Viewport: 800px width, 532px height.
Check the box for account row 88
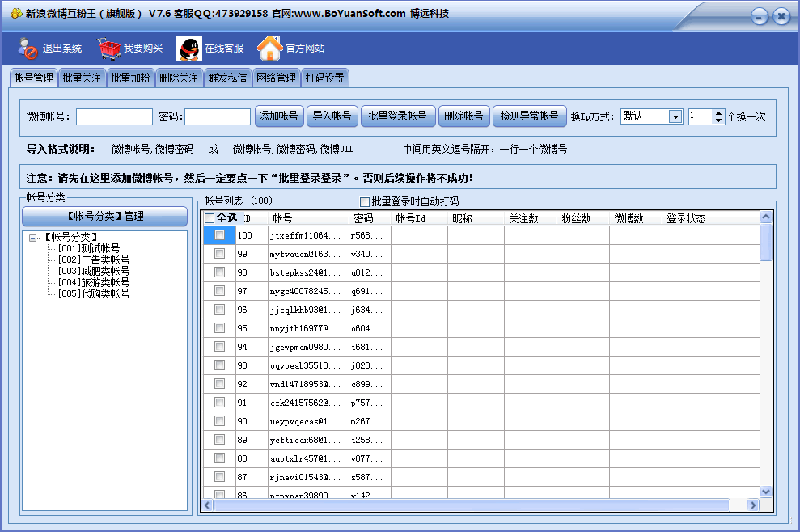click(x=219, y=458)
